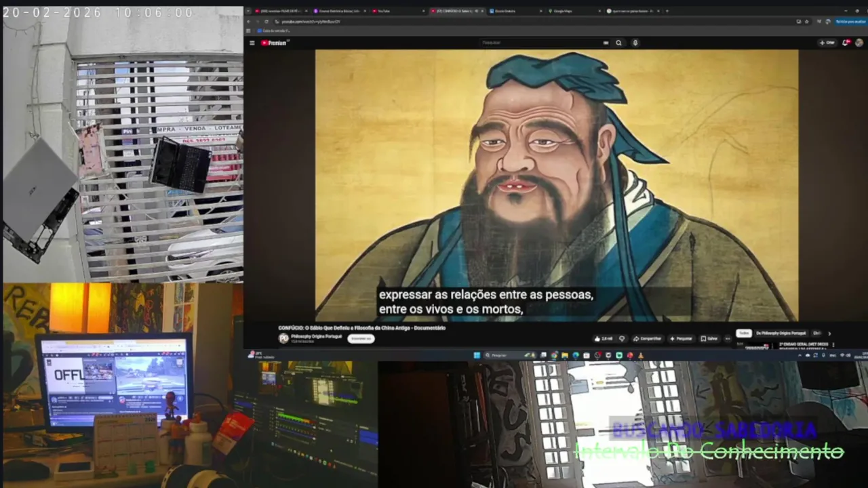Image resolution: width=868 pixels, height=488 pixels.
Task: Open the YouTube hamburger guide menu
Action: [252, 43]
